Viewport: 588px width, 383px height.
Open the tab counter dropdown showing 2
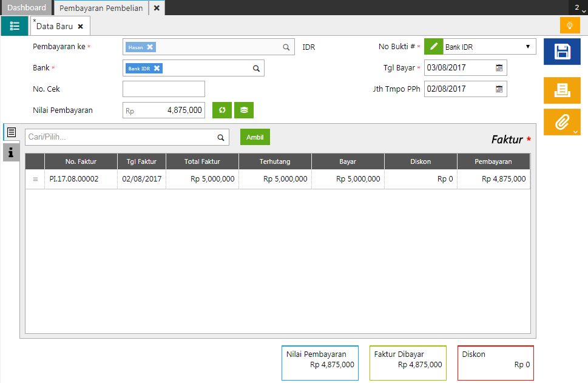pos(580,8)
